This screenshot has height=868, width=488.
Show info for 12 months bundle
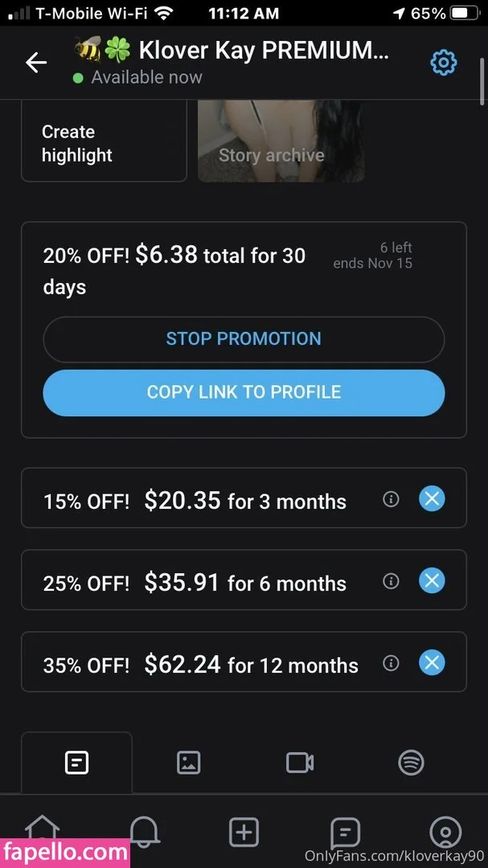[391, 663]
